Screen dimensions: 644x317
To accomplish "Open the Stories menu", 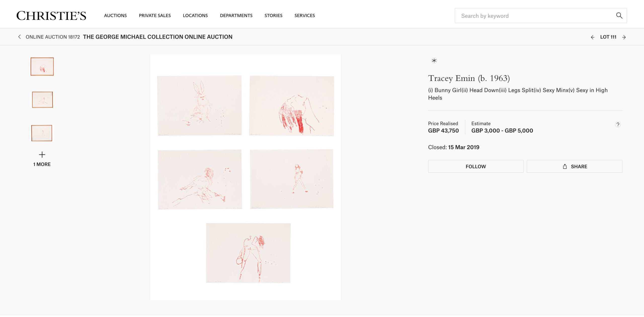I will [x=273, y=16].
